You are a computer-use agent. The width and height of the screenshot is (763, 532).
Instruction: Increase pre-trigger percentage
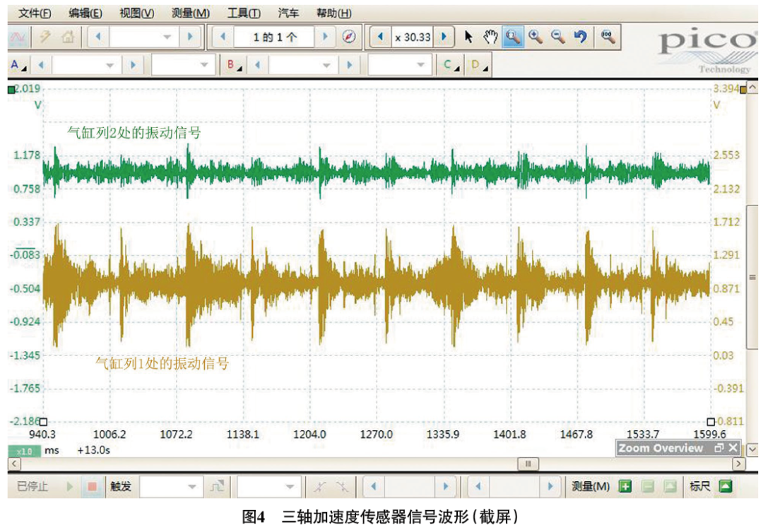550,486
